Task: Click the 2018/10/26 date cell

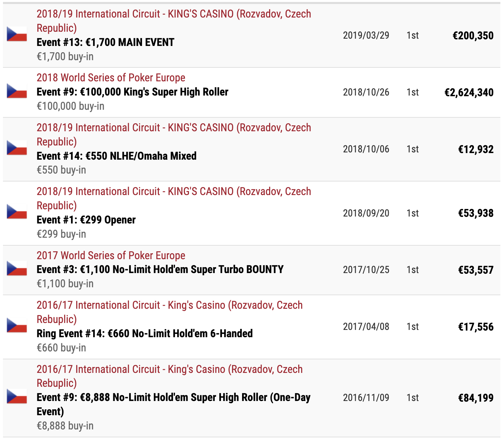Action: [366, 92]
